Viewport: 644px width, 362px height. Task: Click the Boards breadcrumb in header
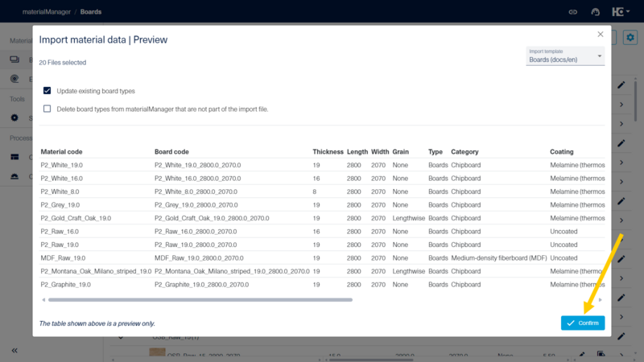pos(91,12)
